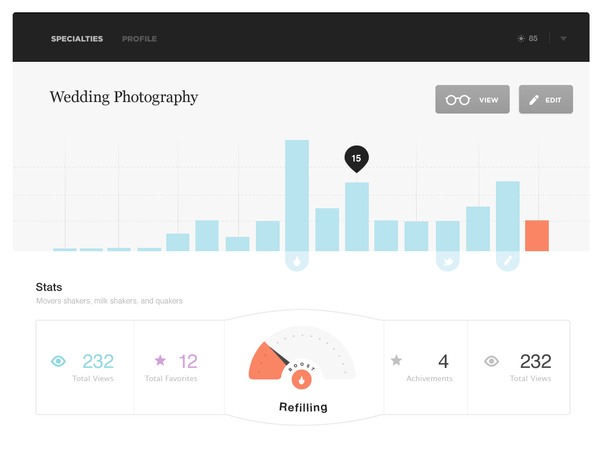Click the orange flame Boost icon on gauge
Screen dimensions: 600x460
point(300,380)
